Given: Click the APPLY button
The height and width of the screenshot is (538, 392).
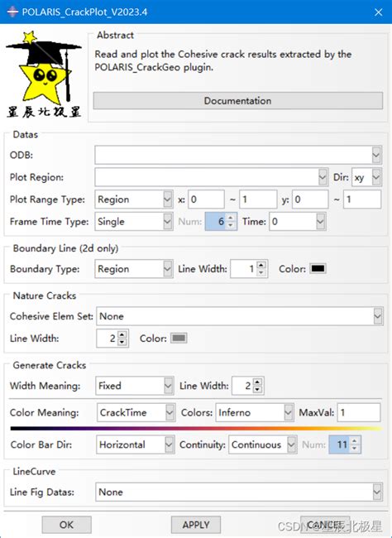Looking at the screenshot, I should pos(196,525).
